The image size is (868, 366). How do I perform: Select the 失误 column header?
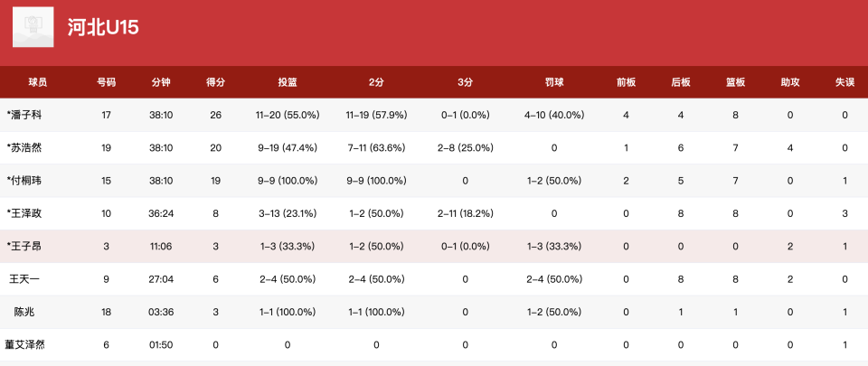pos(844,82)
